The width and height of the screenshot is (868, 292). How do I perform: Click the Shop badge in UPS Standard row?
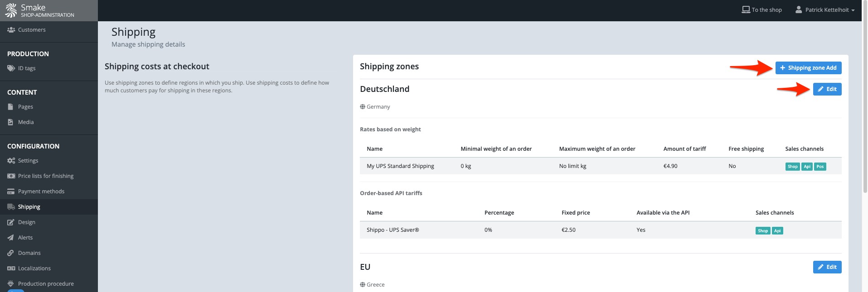792,167
